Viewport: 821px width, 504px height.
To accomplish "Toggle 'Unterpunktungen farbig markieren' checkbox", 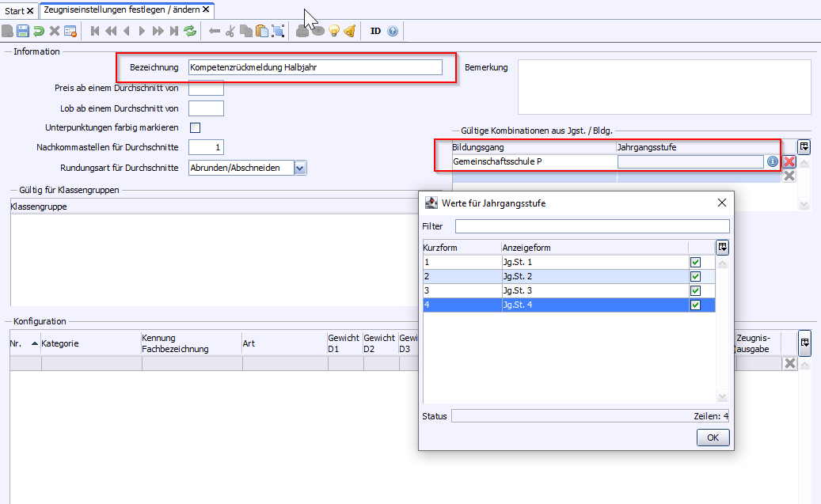I will coord(196,127).
